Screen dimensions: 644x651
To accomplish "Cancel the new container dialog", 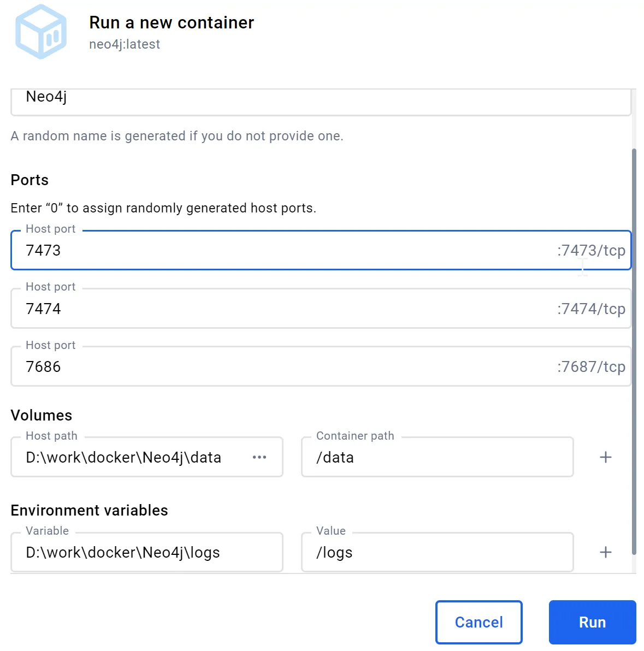I will click(478, 622).
